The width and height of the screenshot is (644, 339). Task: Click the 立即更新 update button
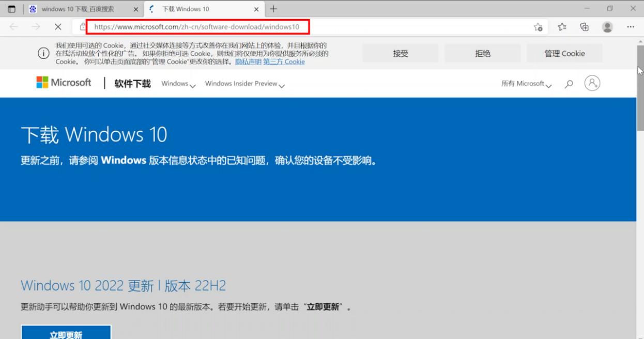65,333
